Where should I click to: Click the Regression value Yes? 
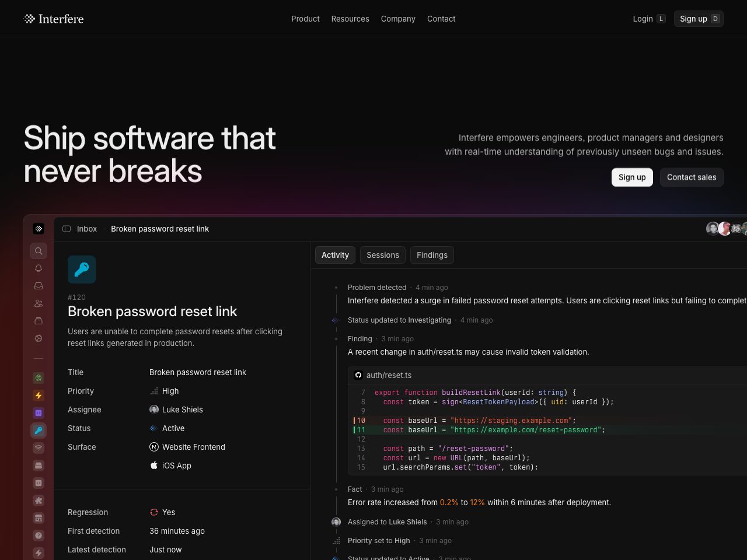[x=162, y=512]
